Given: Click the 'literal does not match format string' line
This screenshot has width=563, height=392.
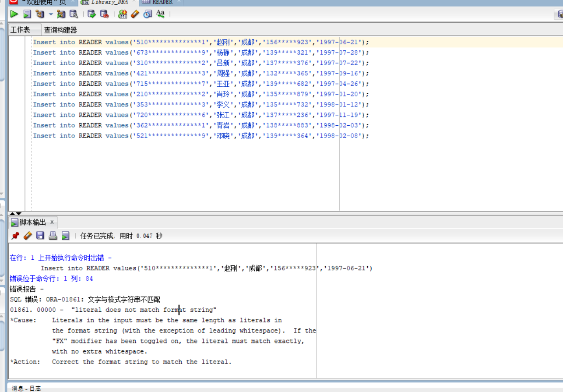Looking at the screenshot, I should pos(113,310).
